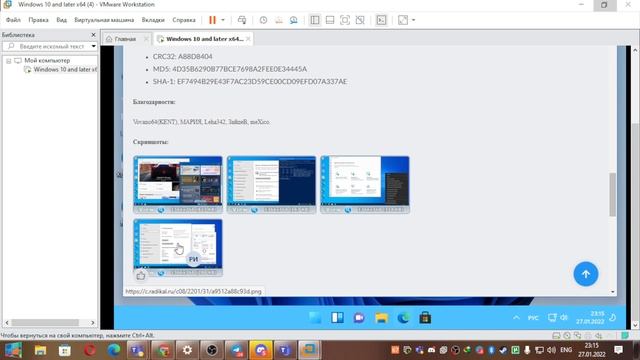The image size is (640, 360).
Task: Click the like thumbs-up icon
Action: coord(141,276)
